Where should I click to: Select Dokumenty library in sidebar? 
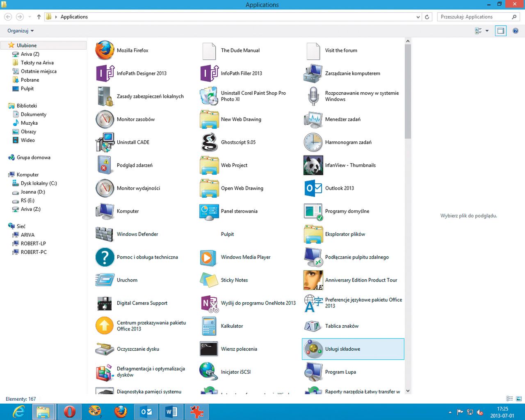[33, 114]
